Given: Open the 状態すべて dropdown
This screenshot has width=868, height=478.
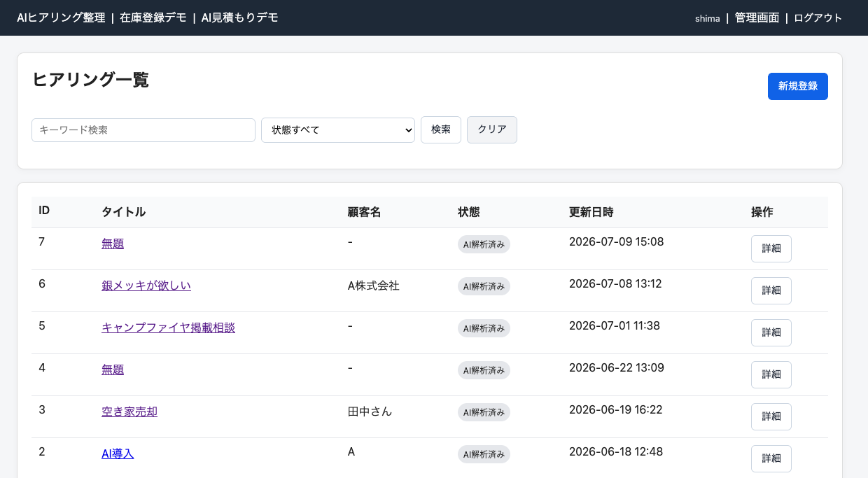Looking at the screenshot, I should click(338, 130).
